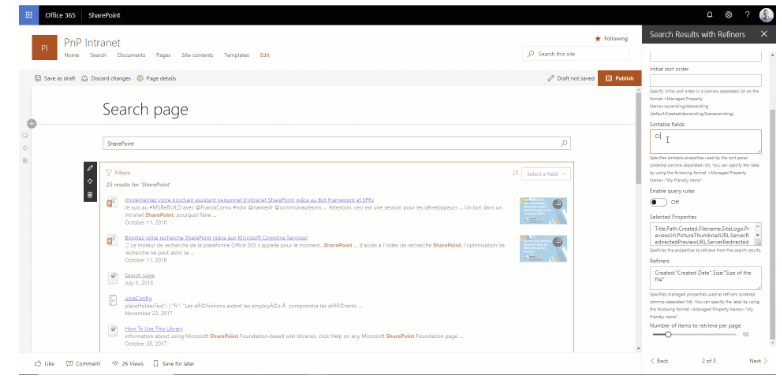Click the page icon next to 'Search page' result
The image size is (782, 383).
[x=113, y=277]
